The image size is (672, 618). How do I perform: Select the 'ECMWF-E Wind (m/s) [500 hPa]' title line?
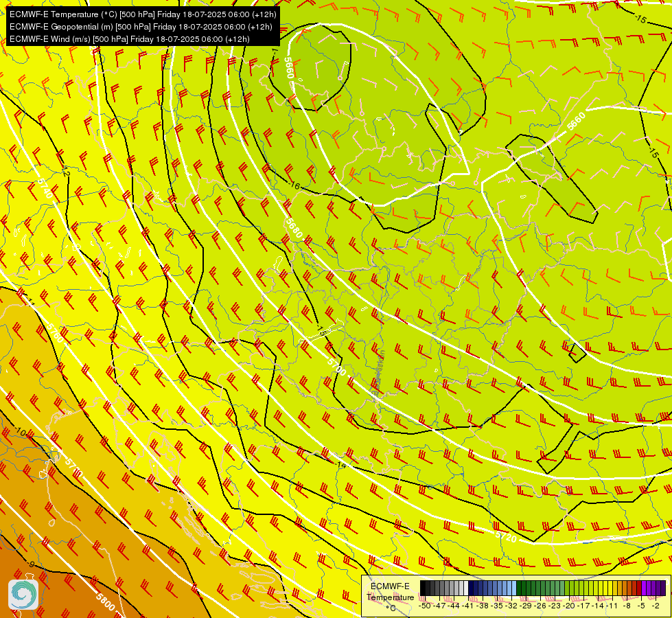tap(130, 39)
